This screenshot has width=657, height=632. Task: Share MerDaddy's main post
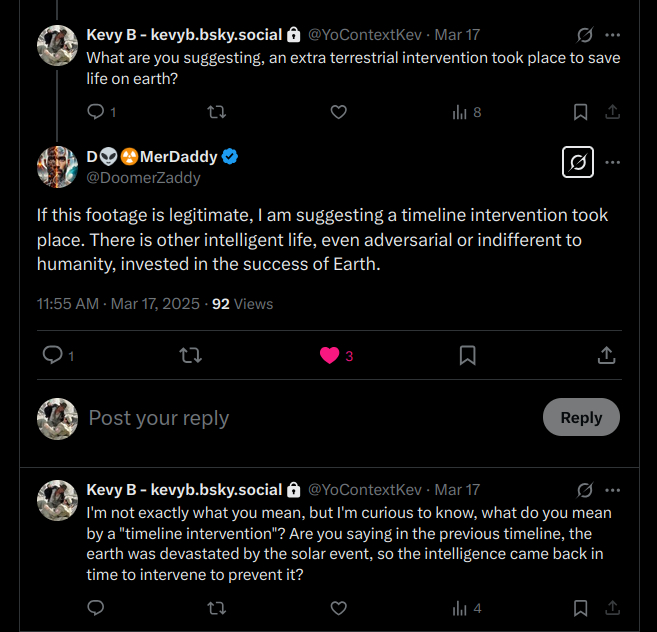point(606,355)
